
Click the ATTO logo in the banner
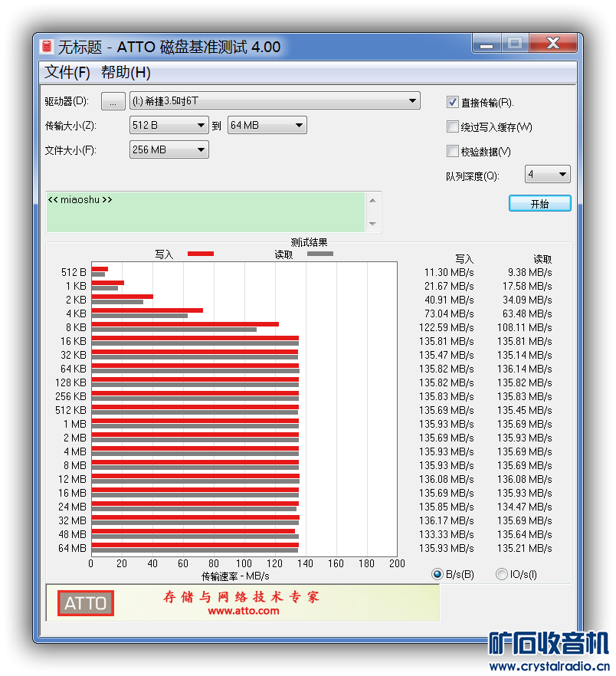85,603
